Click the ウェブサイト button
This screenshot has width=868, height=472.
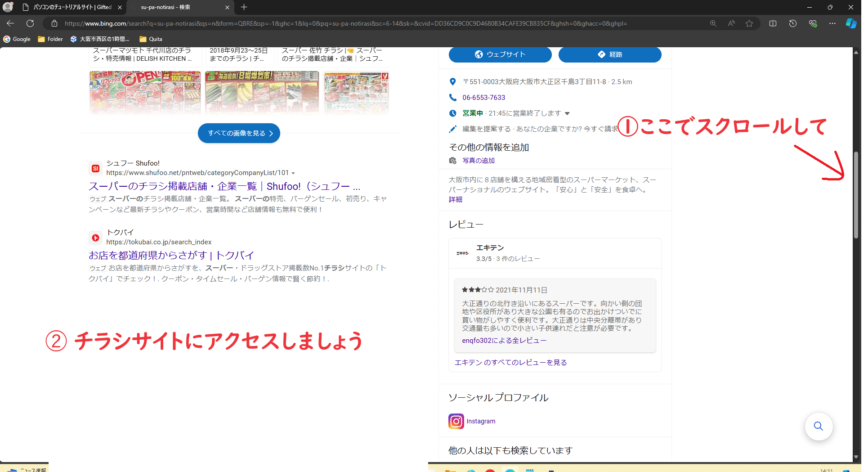coord(500,54)
